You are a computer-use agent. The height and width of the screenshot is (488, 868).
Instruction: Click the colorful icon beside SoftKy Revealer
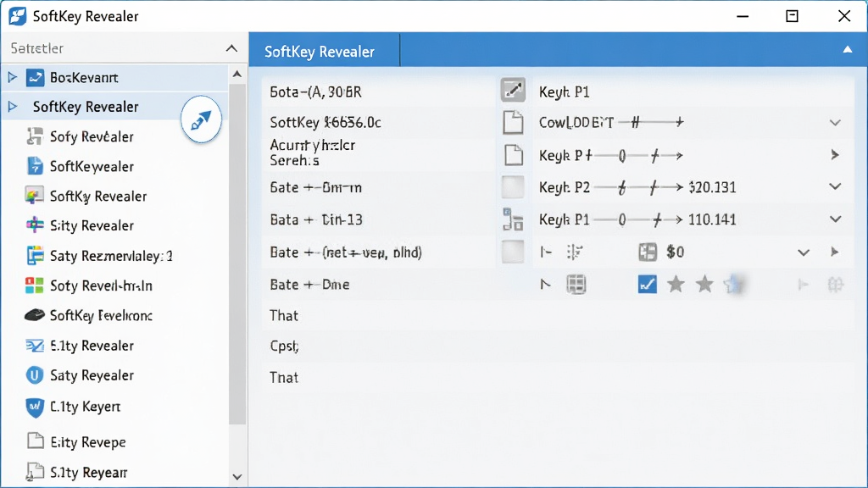click(34, 196)
